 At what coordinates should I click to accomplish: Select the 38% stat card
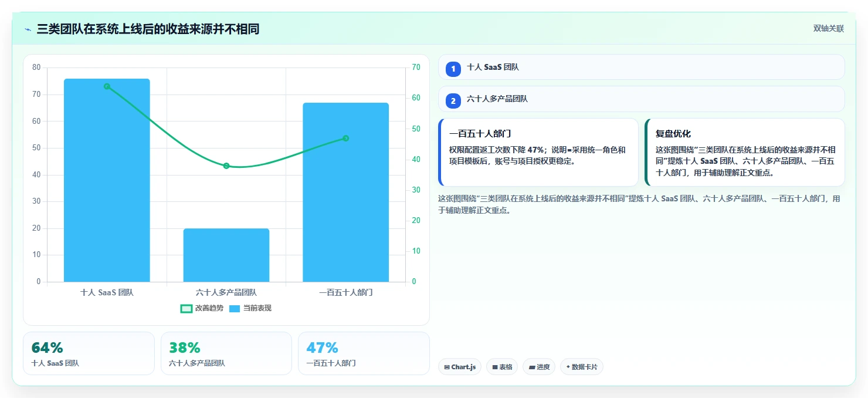coord(226,353)
